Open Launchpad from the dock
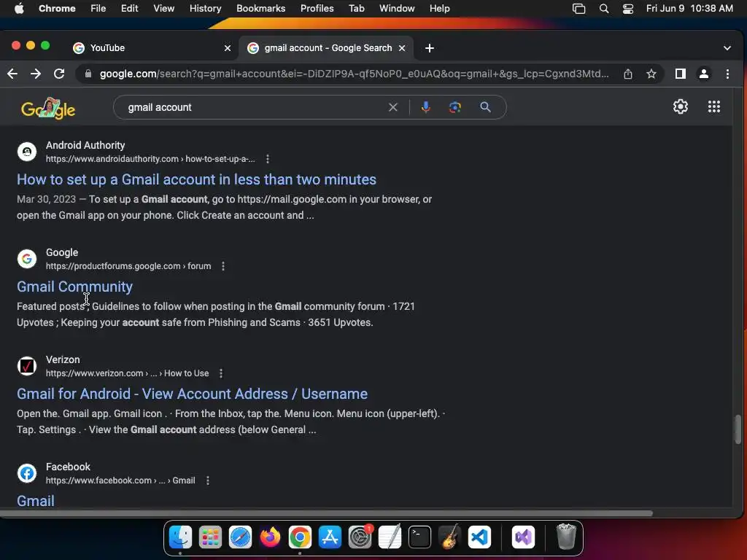 210,537
